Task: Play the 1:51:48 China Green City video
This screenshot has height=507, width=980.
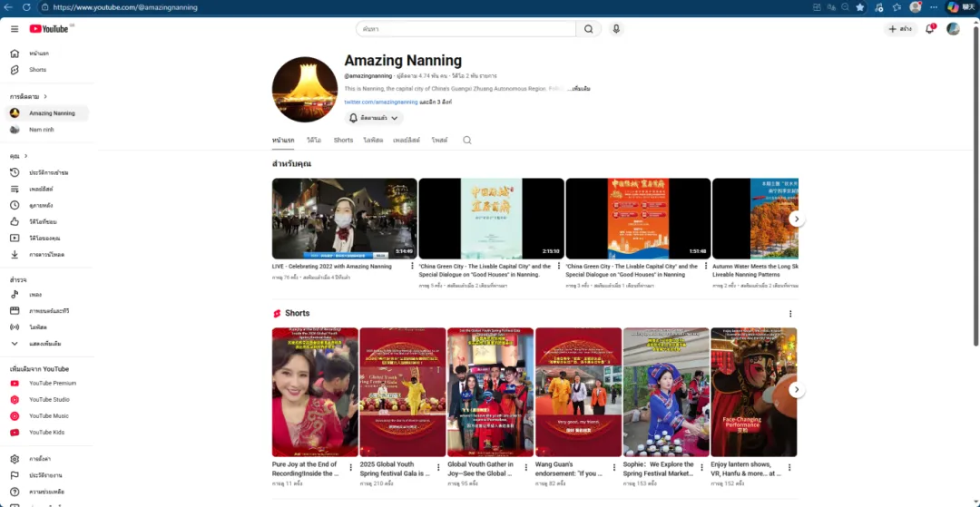Action: pos(638,219)
